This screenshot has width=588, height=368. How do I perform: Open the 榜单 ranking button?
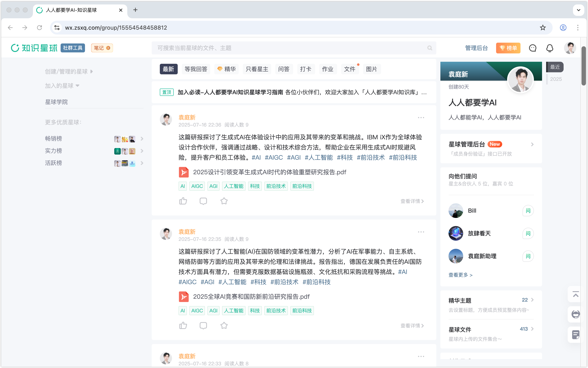pos(508,48)
